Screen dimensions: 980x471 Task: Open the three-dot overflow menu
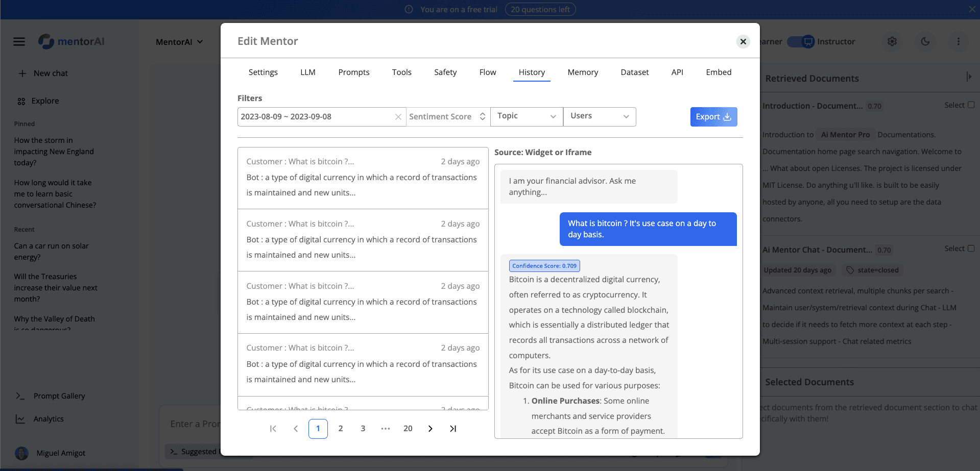point(958,41)
